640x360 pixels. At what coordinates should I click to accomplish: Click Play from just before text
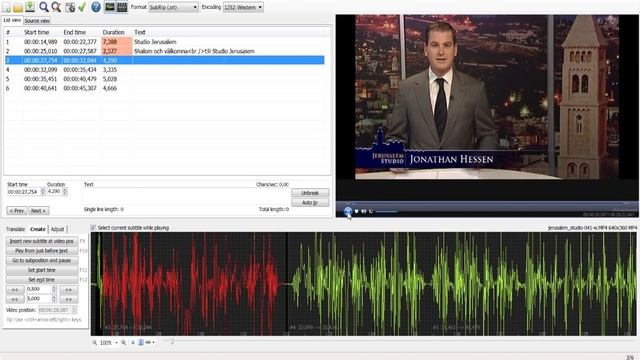pyautogui.click(x=42, y=251)
